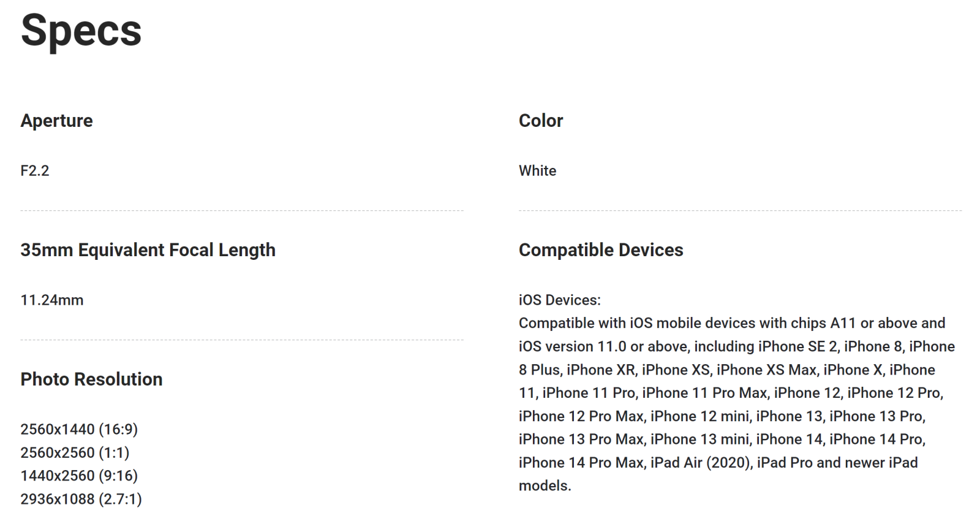Viewport: 980px width, 521px height.
Task: Select the F2.2 aperture value
Action: [35, 170]
